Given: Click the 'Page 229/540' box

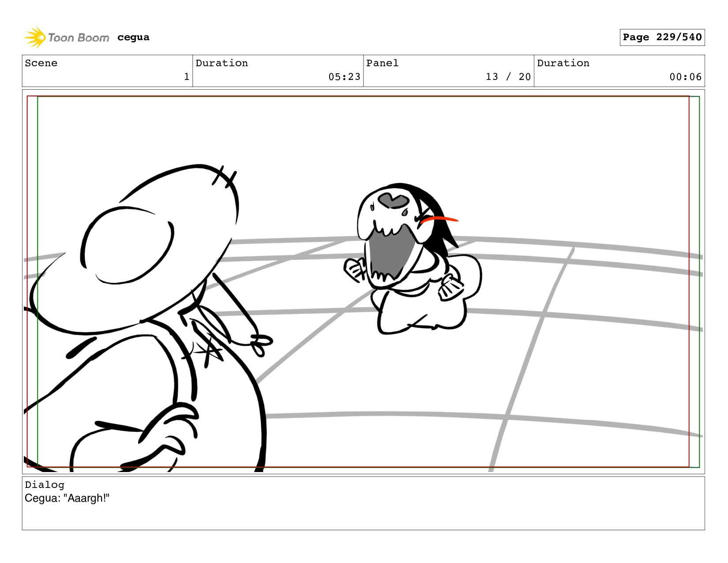Looking at the screenshot, I should coord(662,37).
